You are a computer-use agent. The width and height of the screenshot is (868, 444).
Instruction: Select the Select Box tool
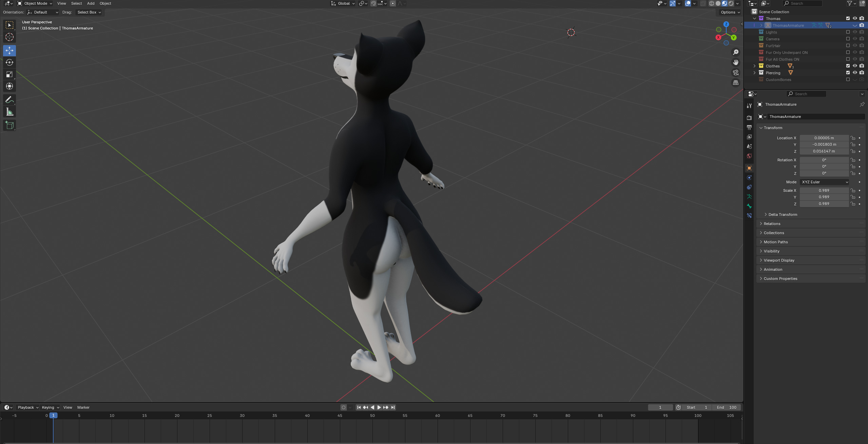pos(9,25)
